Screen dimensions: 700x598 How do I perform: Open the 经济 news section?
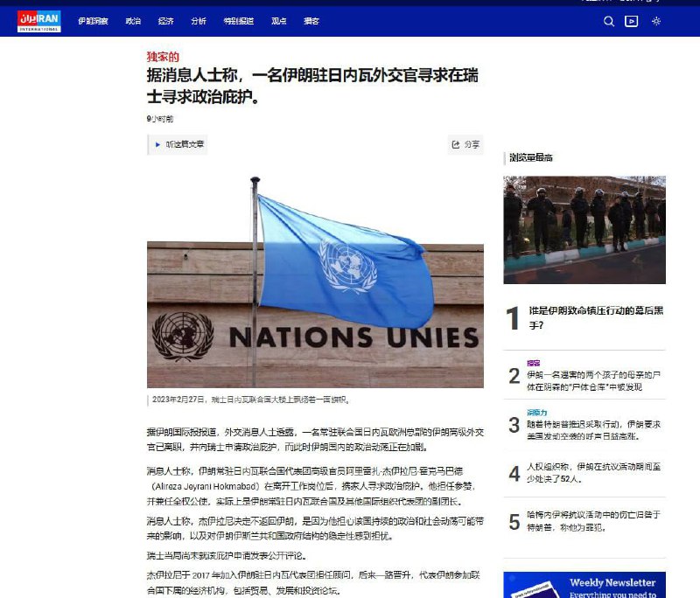166,20
